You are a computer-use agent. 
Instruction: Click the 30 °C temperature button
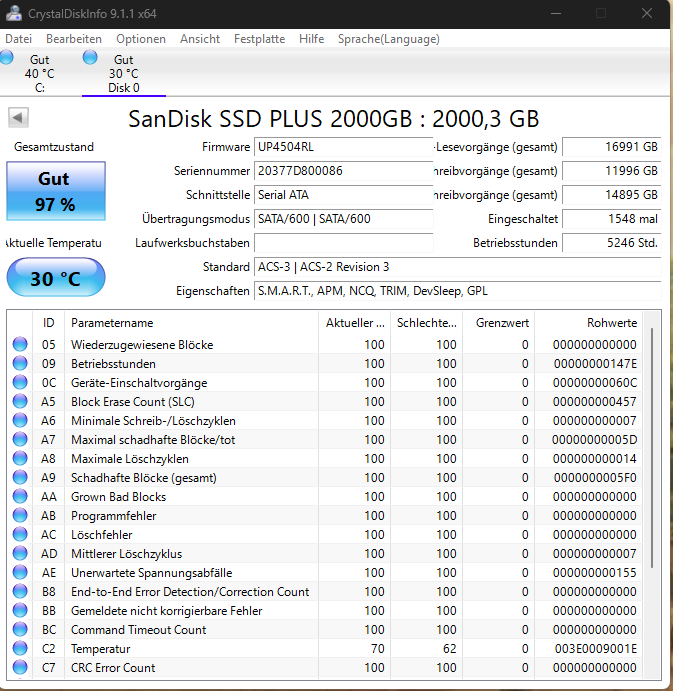tap(56, 278)
